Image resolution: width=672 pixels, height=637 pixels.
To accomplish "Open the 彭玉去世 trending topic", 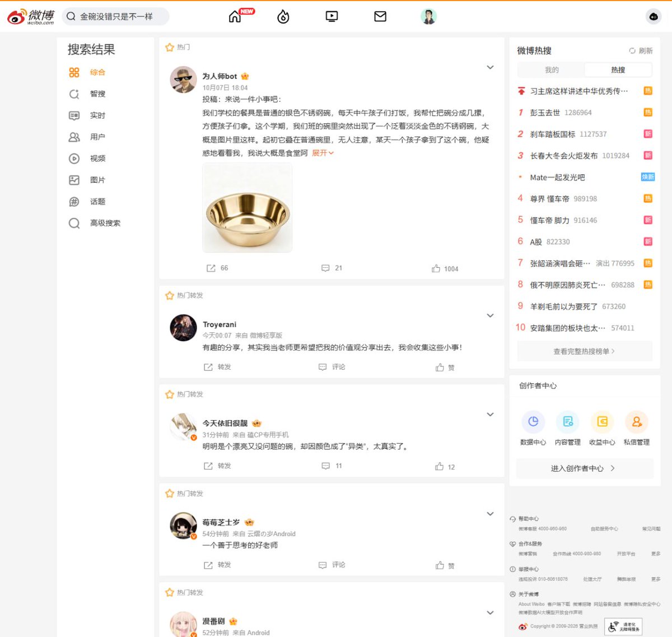I will coord(545,113).
